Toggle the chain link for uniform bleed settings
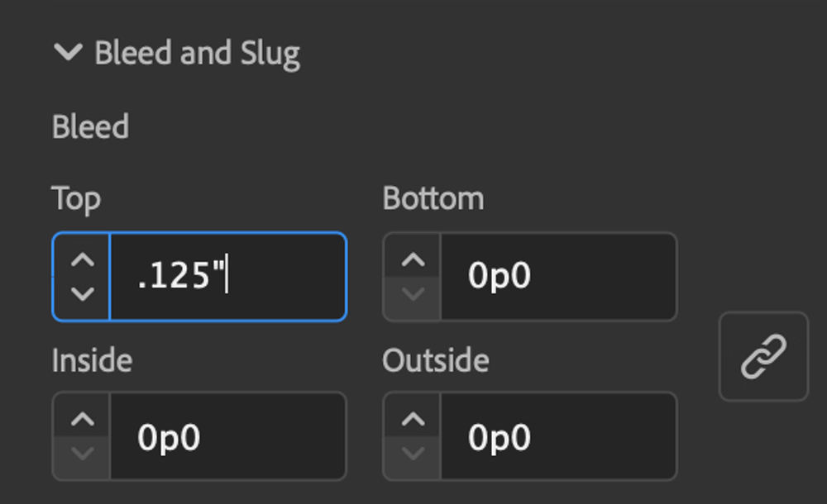 coord(763,356)
